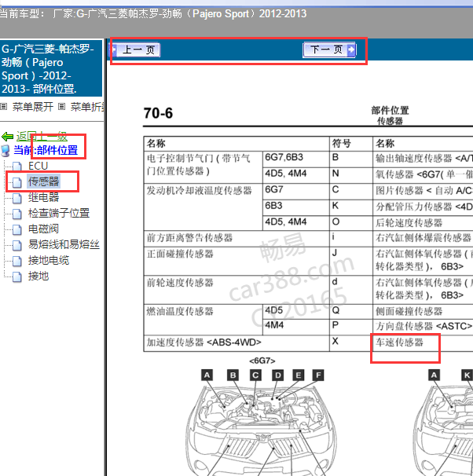
Task: Click 燃油温度传感器 cell
Action: pyautogui.click(x=203, y=320)
